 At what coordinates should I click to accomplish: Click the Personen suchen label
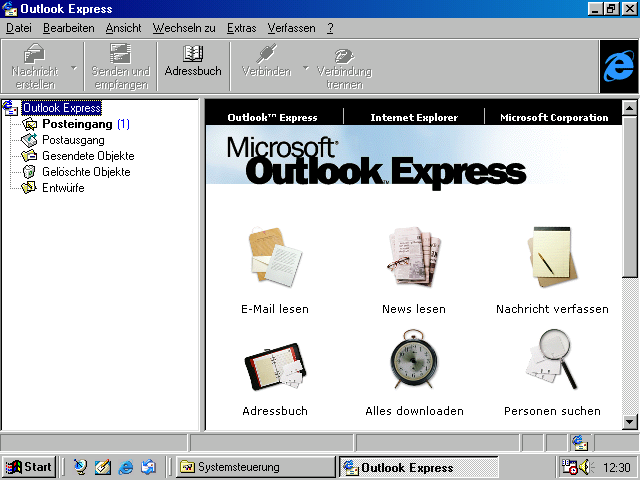pyautogui.click(x=552, y=411)
